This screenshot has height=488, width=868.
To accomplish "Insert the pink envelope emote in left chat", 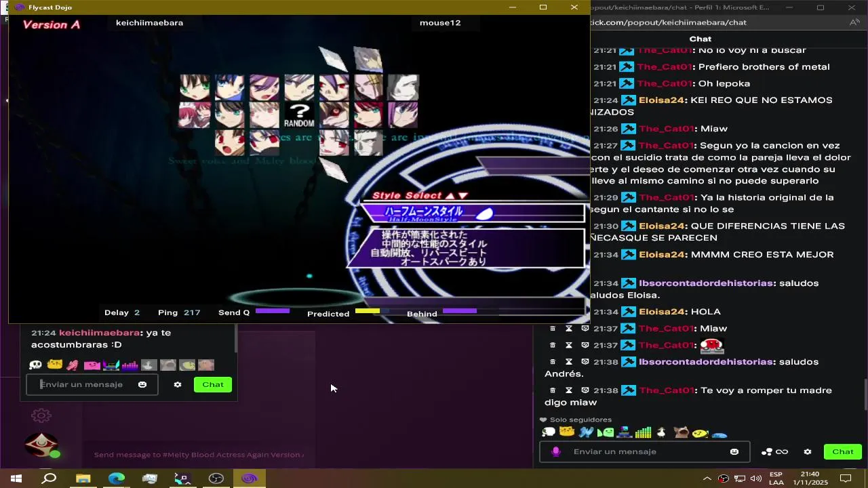I will pyautogui.click(x=92, y=365).
